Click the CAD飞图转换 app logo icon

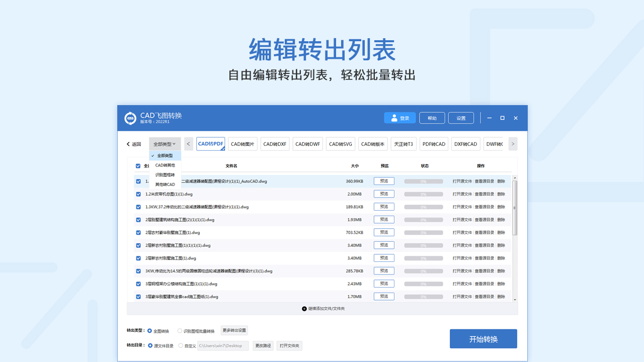click(x=130, y=118)
